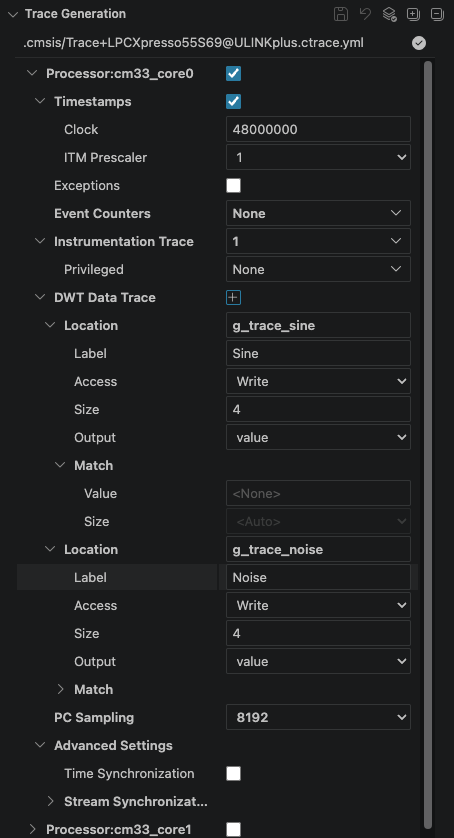
Task: Collapse the Advanced Settings node
Action: [40, 746]
